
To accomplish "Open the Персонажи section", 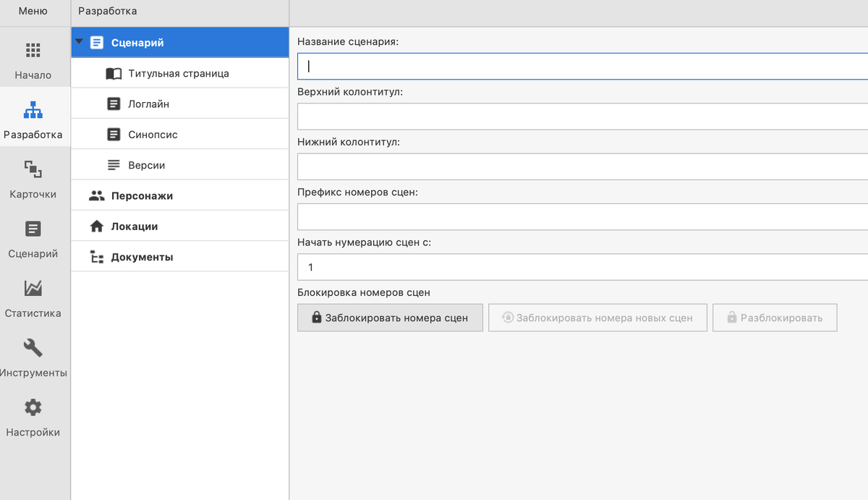I will (x=142, y=195).
